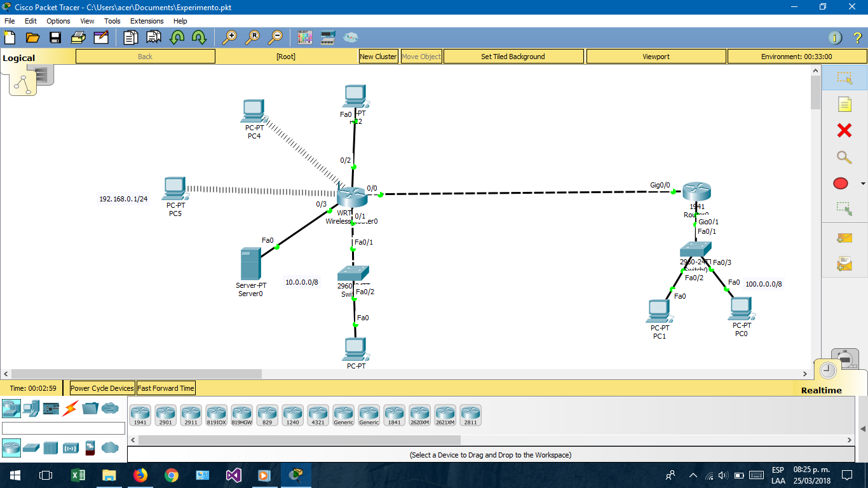Viewport: 868px width, 488px height.
Task: Open the Tools menu
Action: point(112,21)
